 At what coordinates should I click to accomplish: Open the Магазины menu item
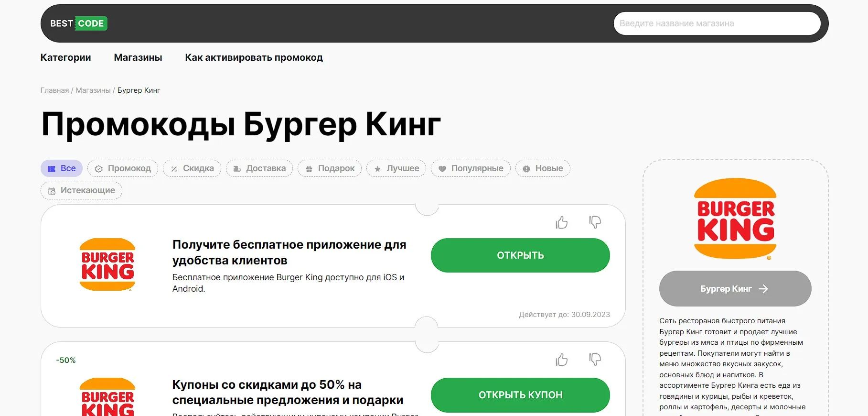[x=138, y=57]
